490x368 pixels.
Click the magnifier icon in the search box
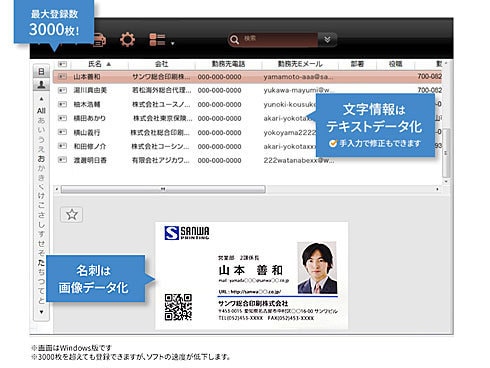234,40
